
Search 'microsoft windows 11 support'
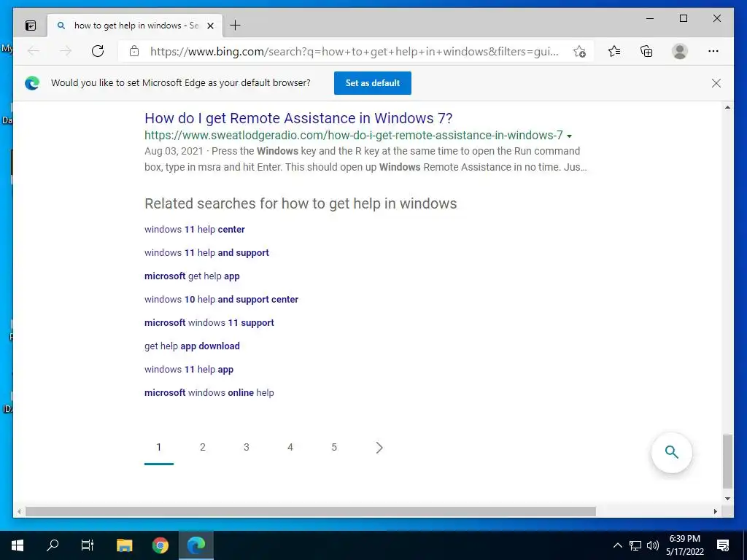point(209,323)
